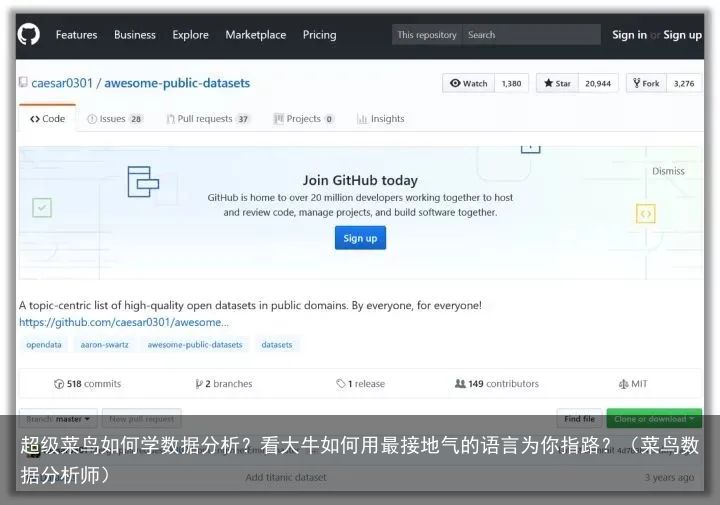Focus the Search input field
Image resolution: width=720 pixels, height=505 pixels.
(531, 35)
